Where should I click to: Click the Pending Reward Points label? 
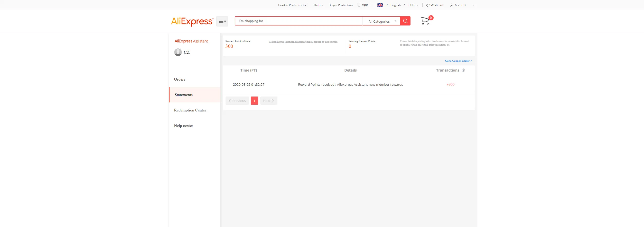[x=362, y=41]
